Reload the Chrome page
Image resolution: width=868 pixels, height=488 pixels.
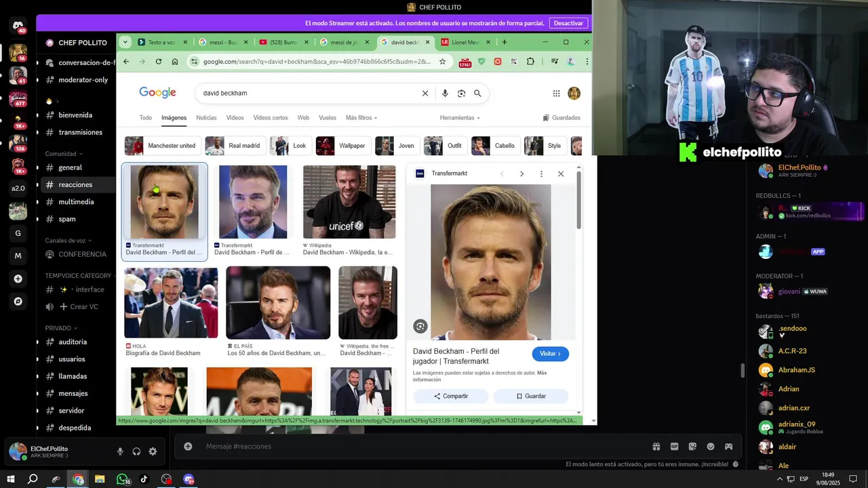(159, 62)
